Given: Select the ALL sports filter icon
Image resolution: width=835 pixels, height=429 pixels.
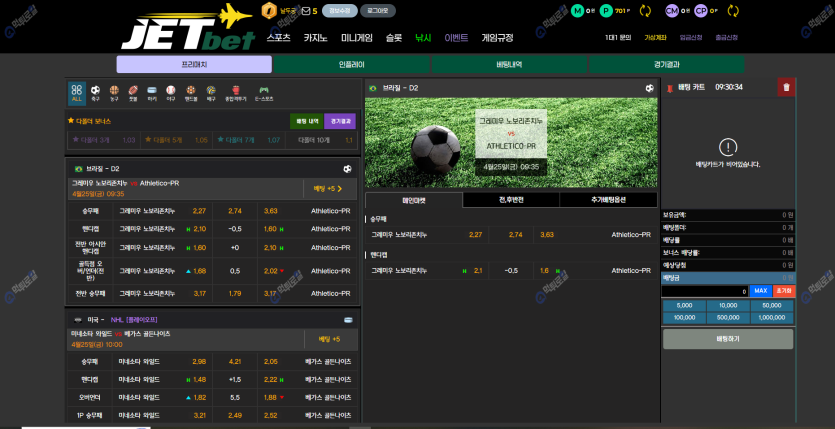Looking at the screenshot, I should click(77, 93).
